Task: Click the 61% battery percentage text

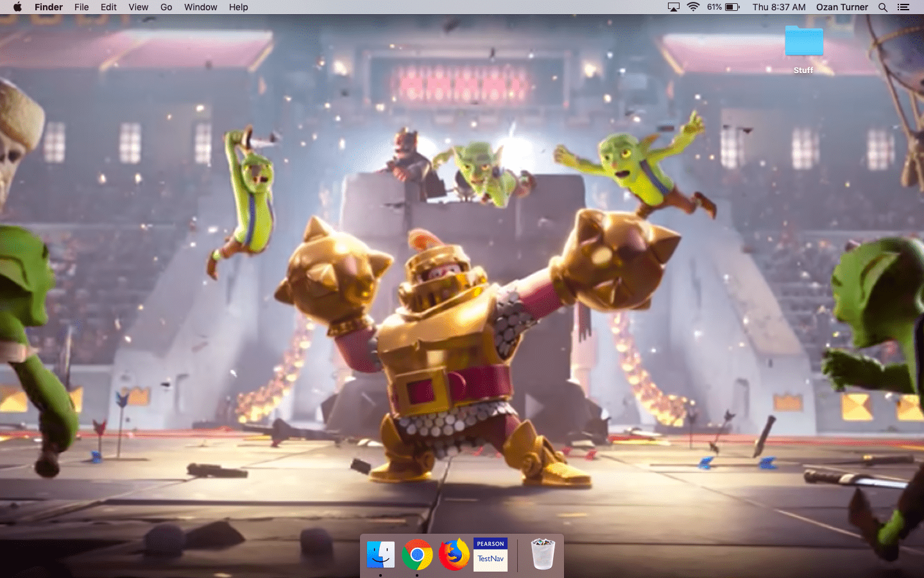Action: 714,7
